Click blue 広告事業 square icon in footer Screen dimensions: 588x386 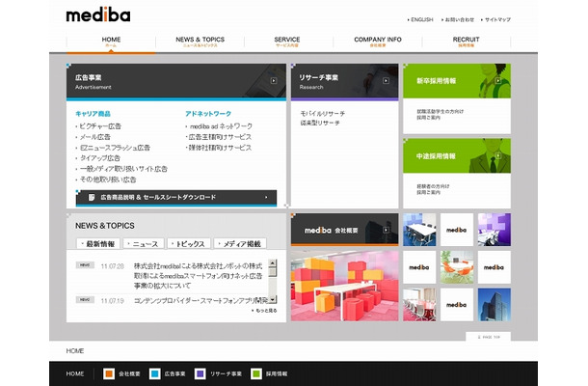155,373
